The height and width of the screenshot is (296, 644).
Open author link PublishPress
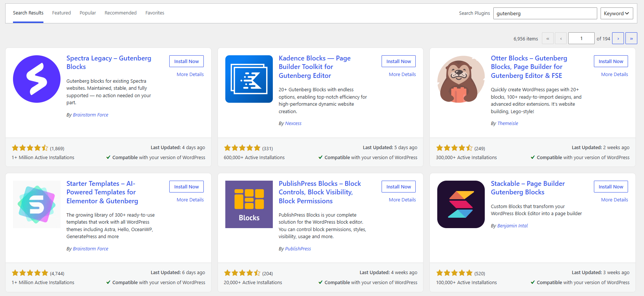click(298, 249)
